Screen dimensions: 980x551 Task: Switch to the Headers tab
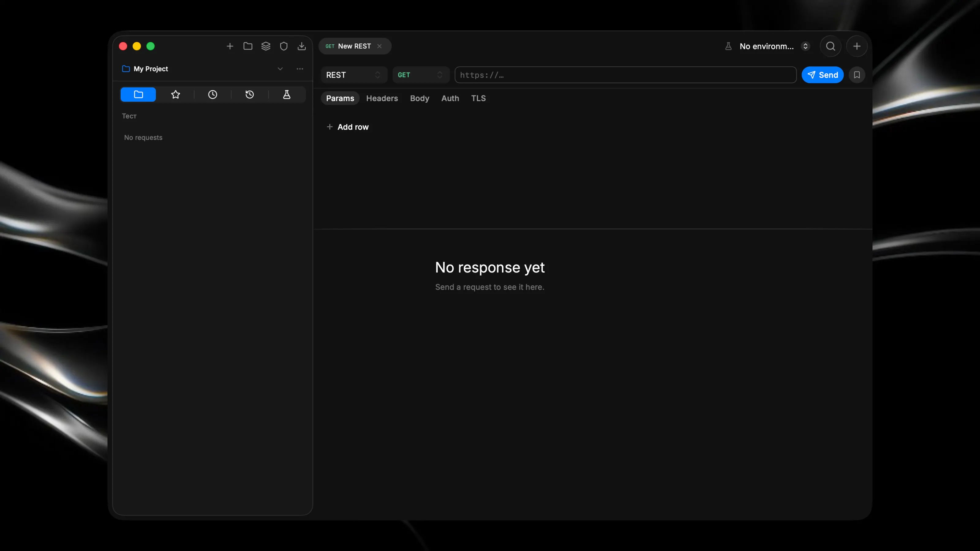[x=382, y=98]
